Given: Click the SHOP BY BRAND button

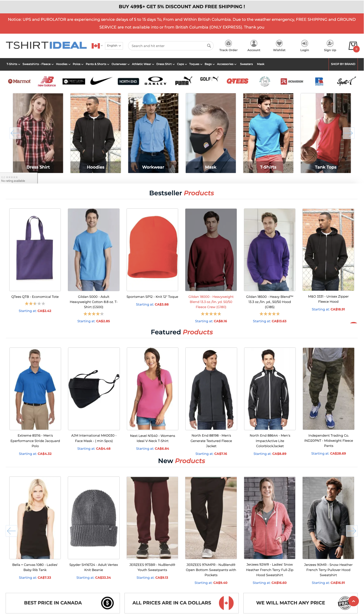Looking at the screenshot, I should coord(343,64).
